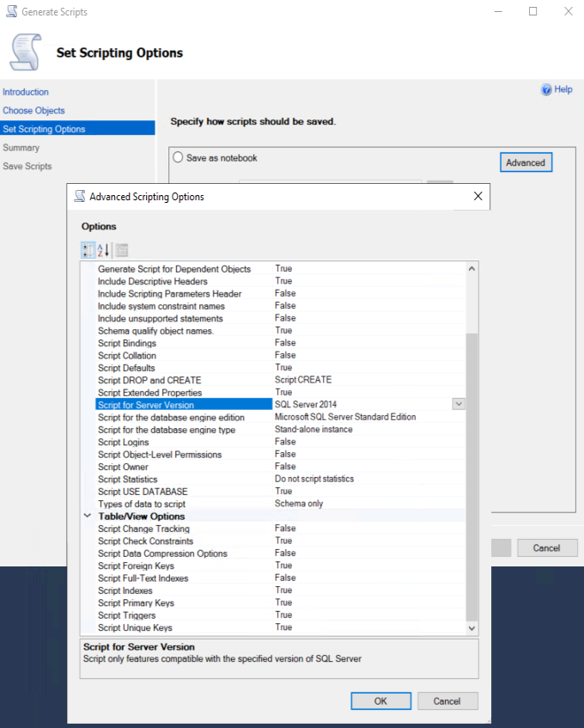The image size is (584, 728).
Task: Click the Advanced Scripting Options title icon
Action: click(80, 196)
